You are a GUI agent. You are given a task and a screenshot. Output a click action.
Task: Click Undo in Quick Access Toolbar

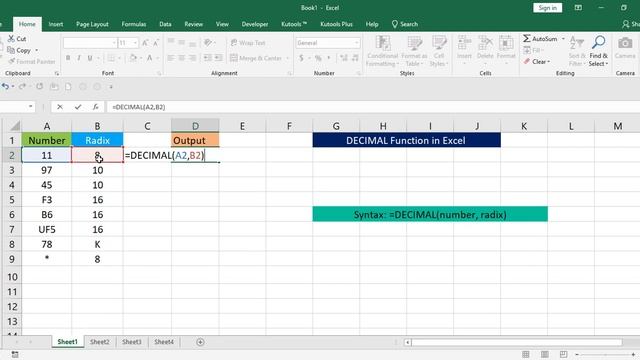click(5, 87)
